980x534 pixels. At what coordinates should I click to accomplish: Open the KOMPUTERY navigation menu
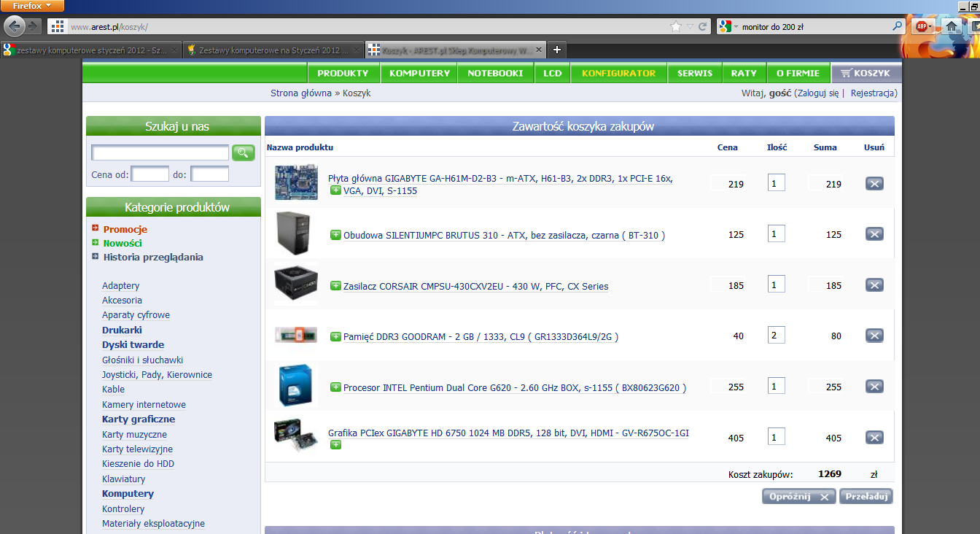coord(419,73)
